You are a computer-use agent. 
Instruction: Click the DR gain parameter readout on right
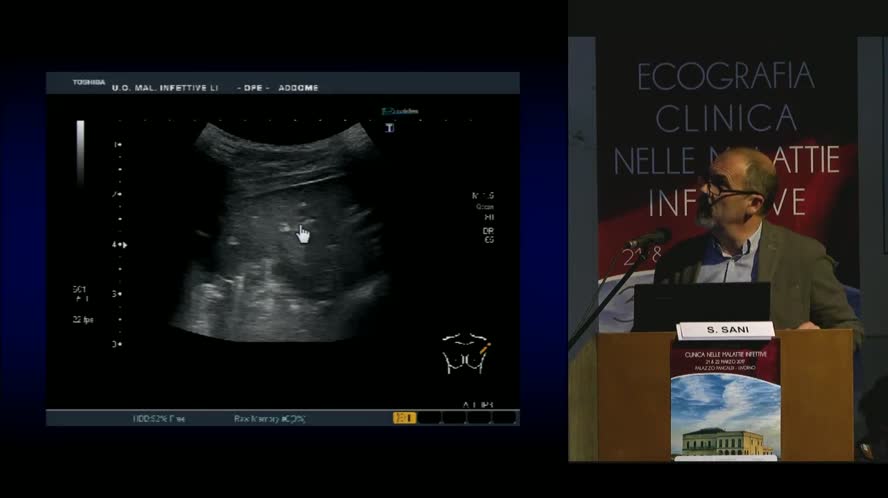[x=488, y=231]
